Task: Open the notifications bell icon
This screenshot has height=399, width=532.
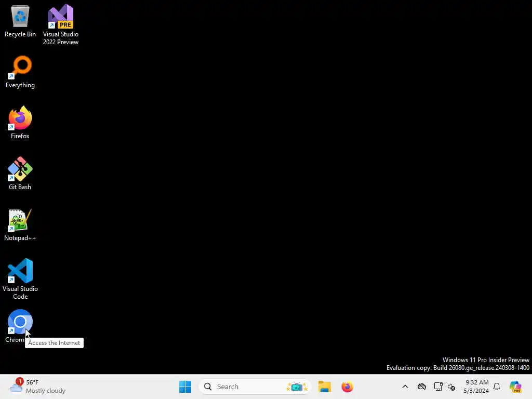Action: (497, 387)
